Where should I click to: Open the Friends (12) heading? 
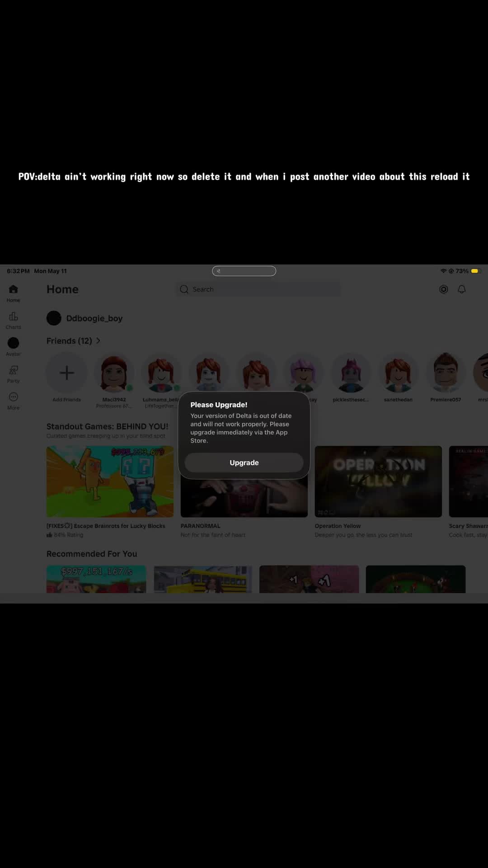coord(69,341)
